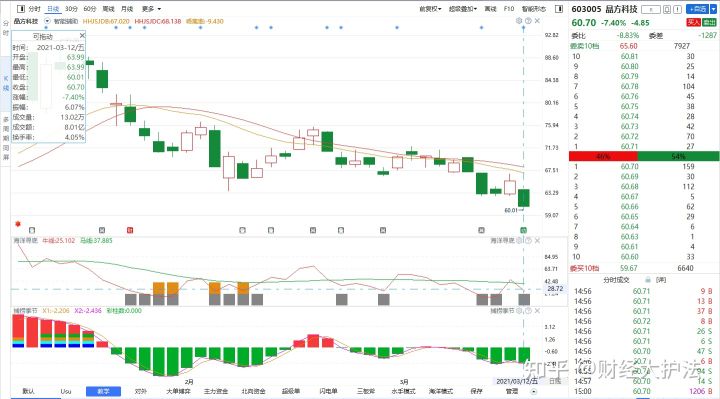Open 海洋寻底 indicator help icon

(x=528, y=240)
